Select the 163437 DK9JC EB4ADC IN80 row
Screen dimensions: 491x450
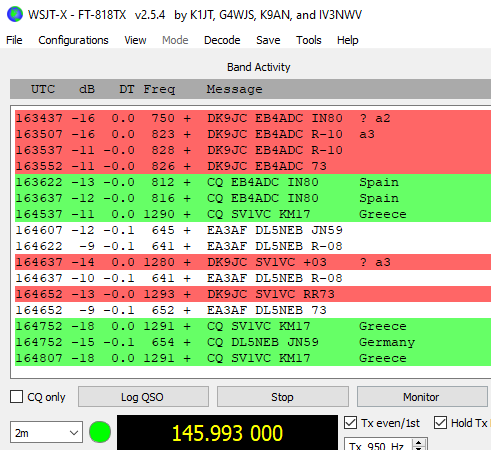pos(253,118)
